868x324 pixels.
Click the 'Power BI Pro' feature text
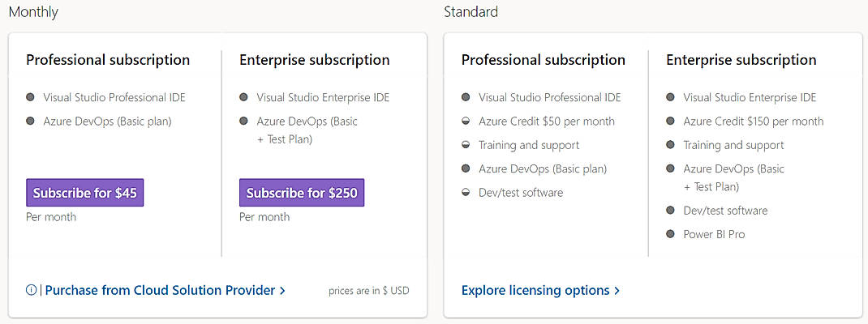[714, 234]
